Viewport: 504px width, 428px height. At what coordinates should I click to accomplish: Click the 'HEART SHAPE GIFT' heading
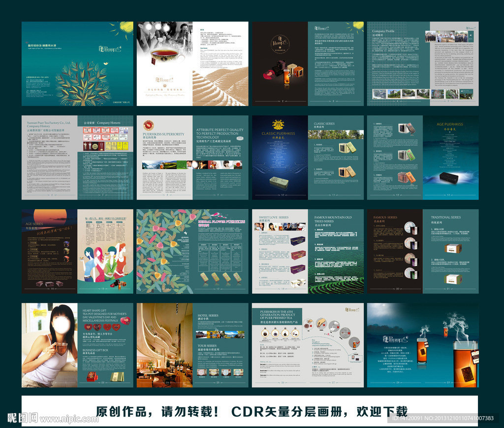(94, 311)
